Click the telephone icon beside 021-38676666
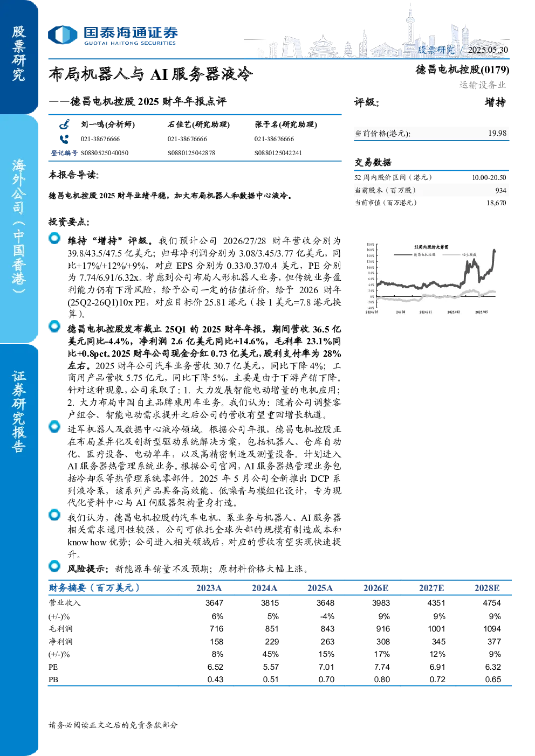The width and height of the screenshot is (535, 756). click(x=64, y=139)
